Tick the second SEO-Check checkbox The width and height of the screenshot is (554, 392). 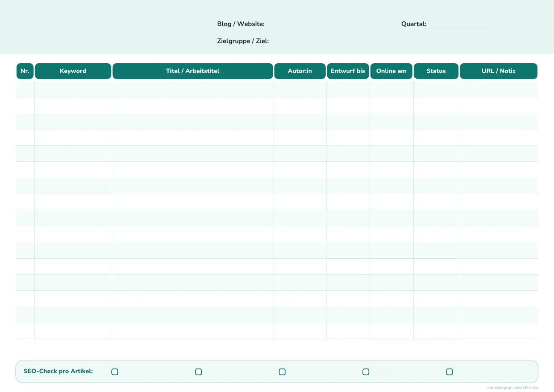click(x=198, y=372)
